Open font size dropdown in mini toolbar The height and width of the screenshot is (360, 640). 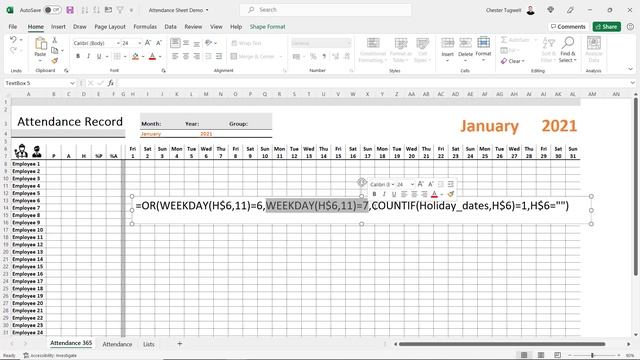point(412,184)
